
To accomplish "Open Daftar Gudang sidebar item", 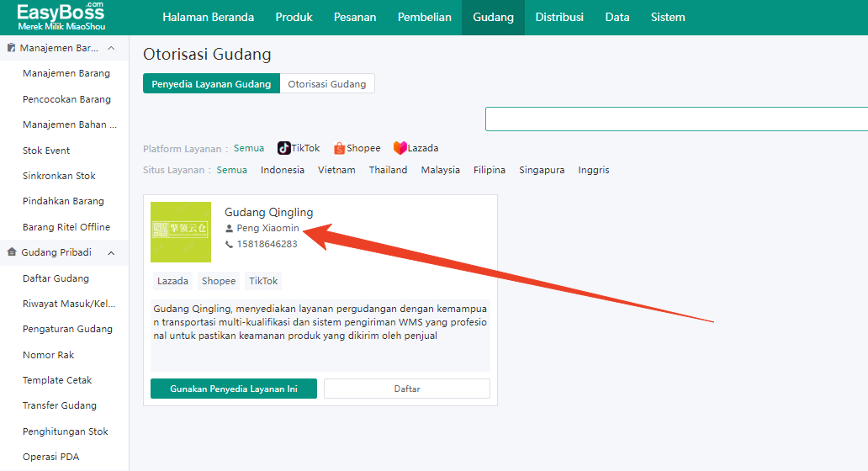I will pyautogui.click(x=56, y=278).
